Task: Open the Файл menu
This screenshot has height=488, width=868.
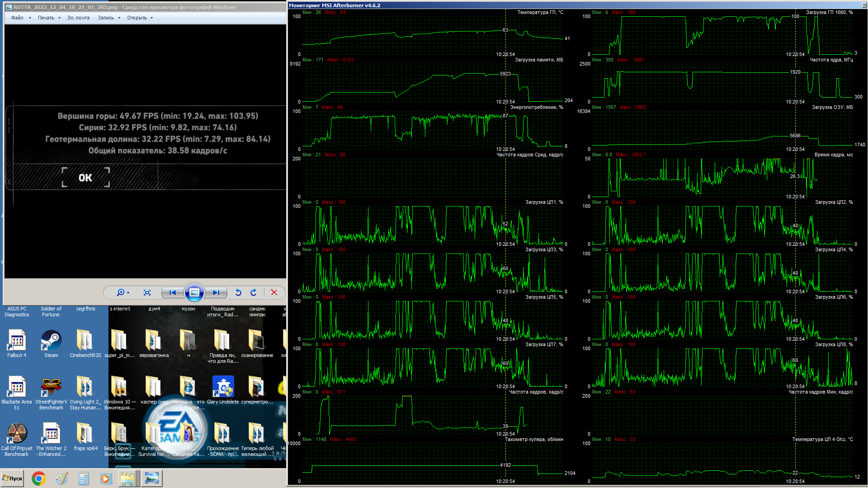Action: (x=21, y=18)
